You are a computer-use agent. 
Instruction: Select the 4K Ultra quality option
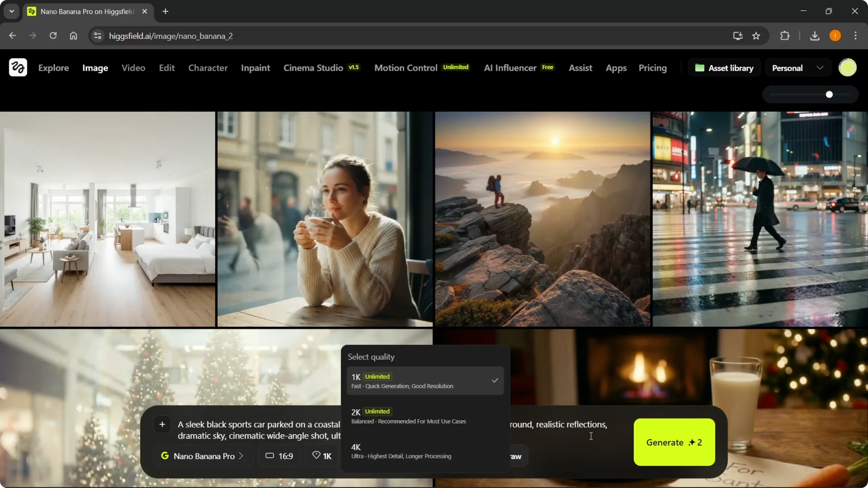click(424, 451)
